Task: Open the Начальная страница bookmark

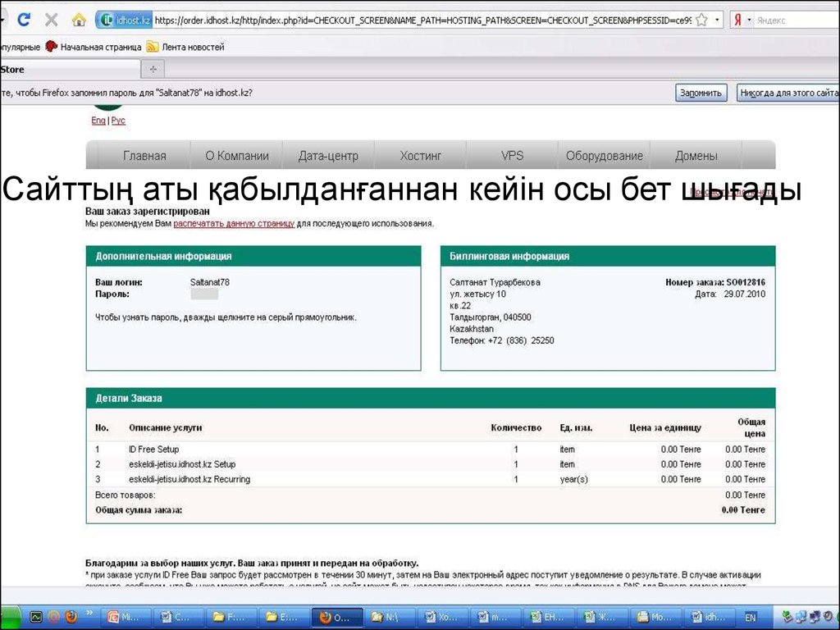Action: tap(94, 47)
